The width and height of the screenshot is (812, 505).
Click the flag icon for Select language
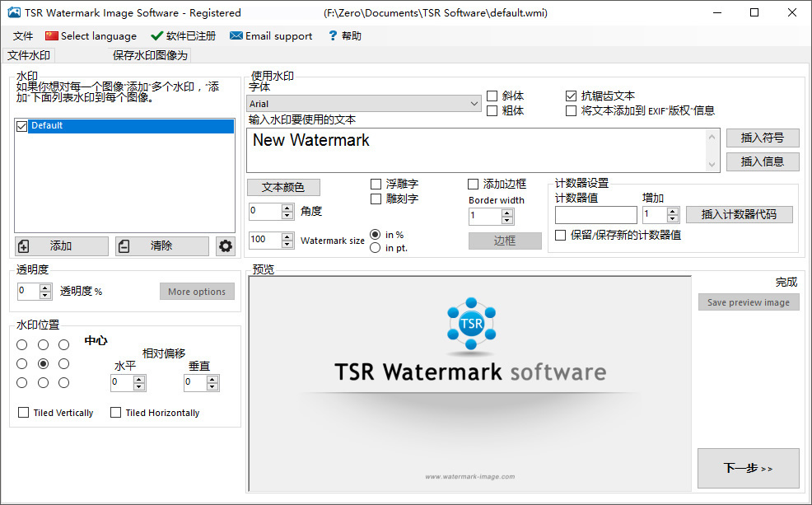[x=51, y=35]
